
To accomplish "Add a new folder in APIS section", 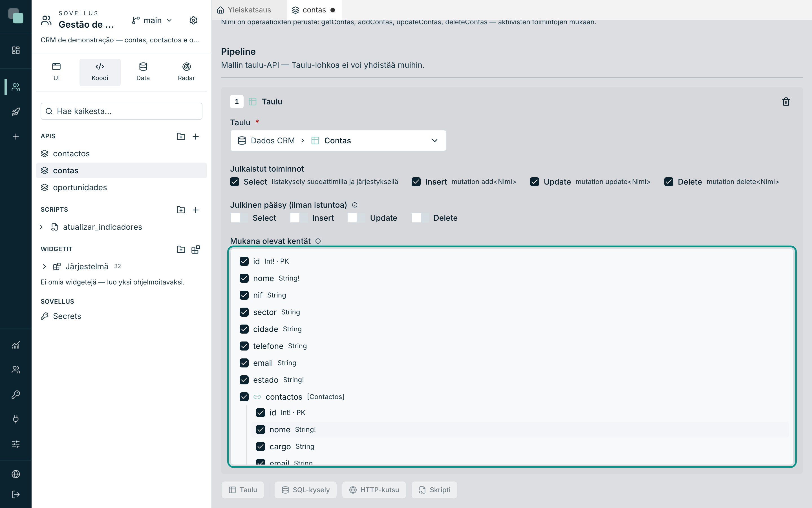I will [x=181, y=136].
